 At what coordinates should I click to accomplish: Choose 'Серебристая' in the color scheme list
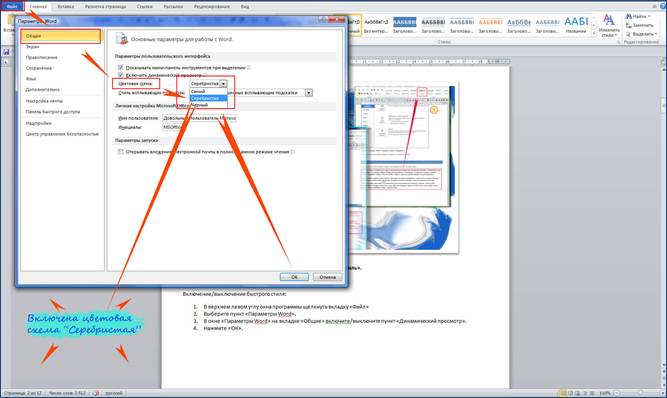click(x=208, y=98)
